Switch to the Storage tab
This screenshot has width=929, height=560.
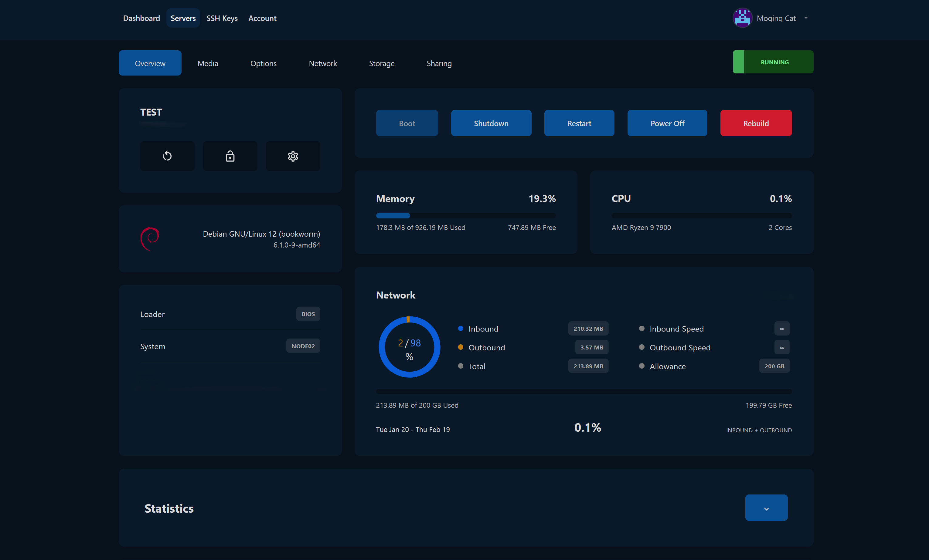click(382, 63)
